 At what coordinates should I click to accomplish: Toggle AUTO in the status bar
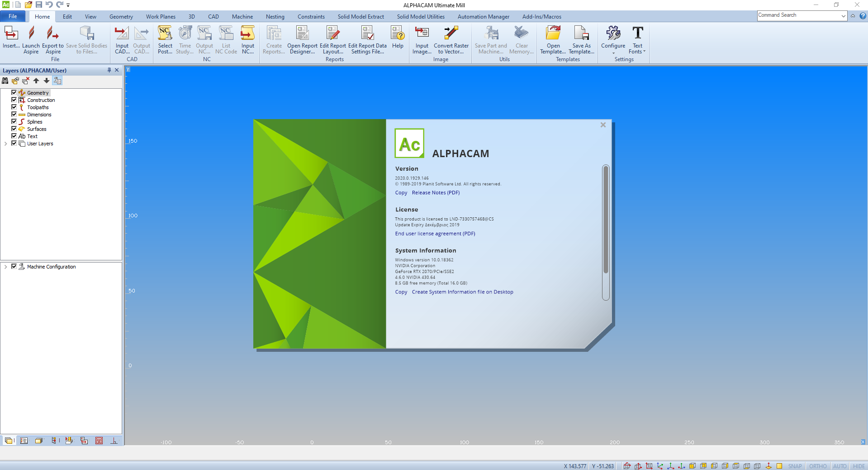[x=840, y=466]
